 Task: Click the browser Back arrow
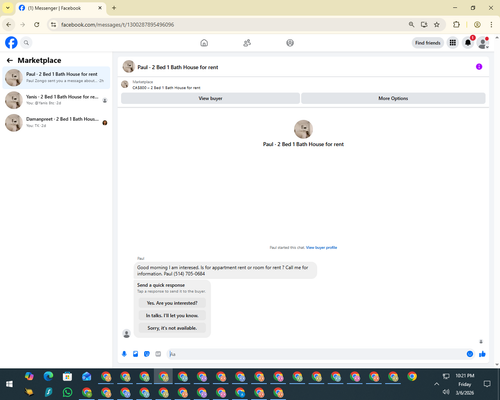pos(9,24)
